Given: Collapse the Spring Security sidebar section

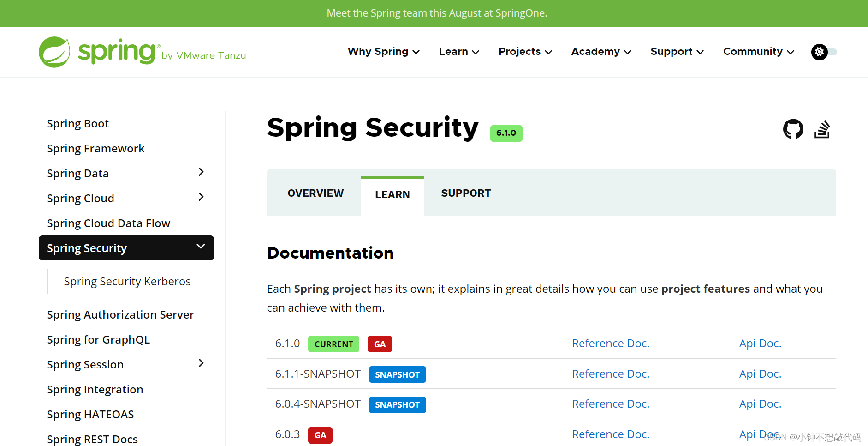Looking at the screenshot, I should (x=201, y=247).
